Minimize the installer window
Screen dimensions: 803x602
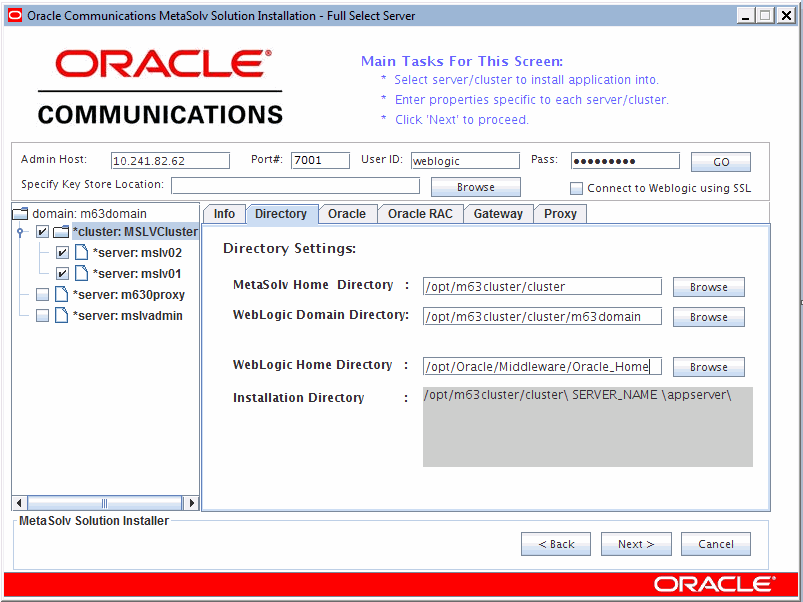pos(745,16)
